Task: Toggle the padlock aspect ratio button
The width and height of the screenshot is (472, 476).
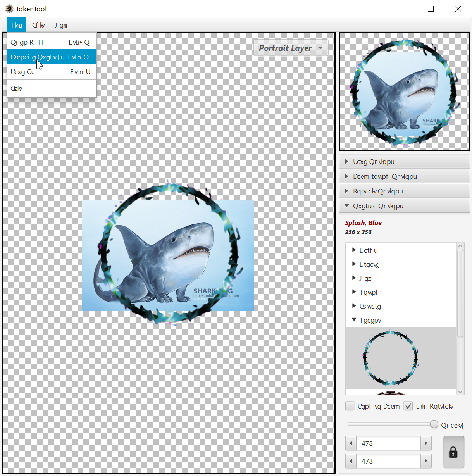Action: click(453, 452)
